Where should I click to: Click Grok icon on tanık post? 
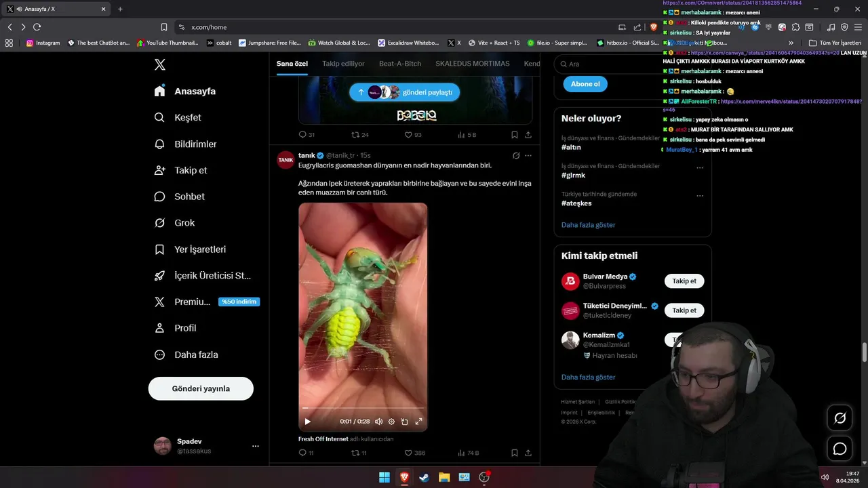[516, 155]
